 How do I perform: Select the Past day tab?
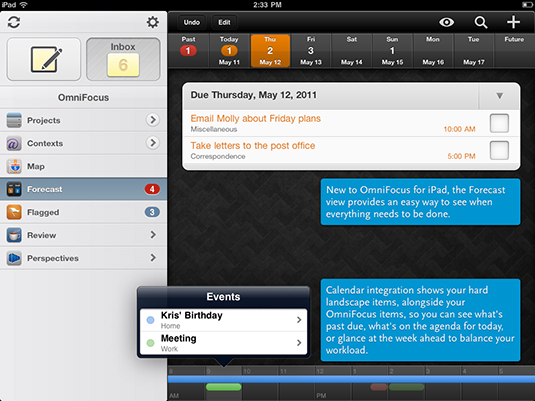[x=188, y=51]
